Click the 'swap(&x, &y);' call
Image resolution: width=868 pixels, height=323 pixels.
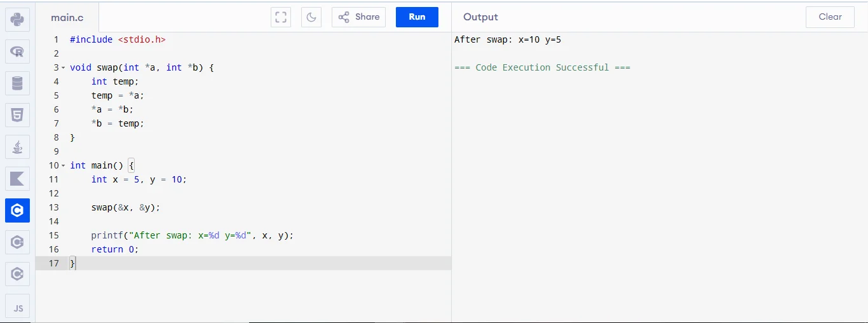[126, 207]
